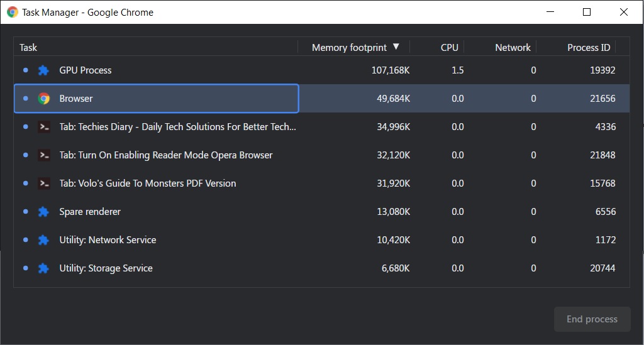Click the Chrome logo icon in Browser row
Image resolution: width=644 pixels, height=345 pixels.
(43, 99)
